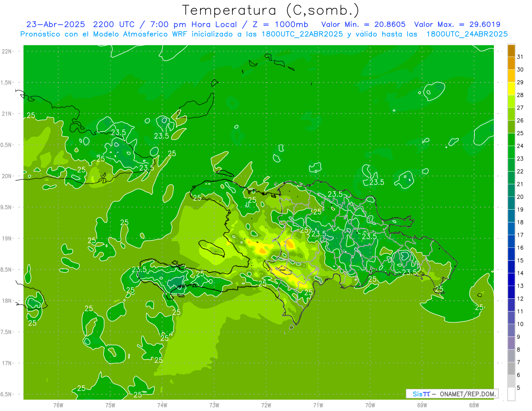Image resolution: width=532 pixels, height=411 pixels.
Task: Click 'Valor Min. = 20.8605' text
Action: [x=364, y=24]
